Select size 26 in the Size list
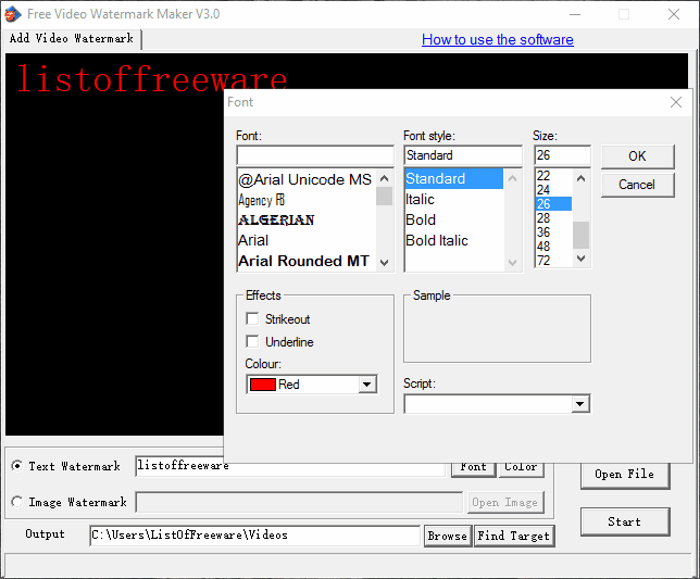Screen dimensions: 700x579 [x=554, y=204]
